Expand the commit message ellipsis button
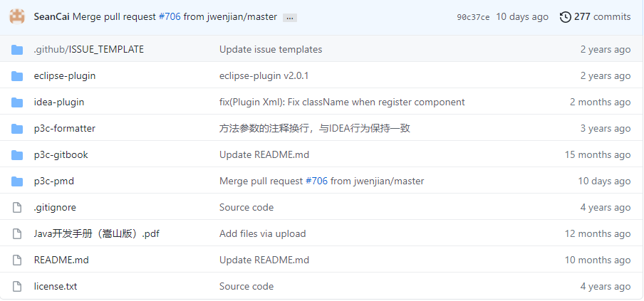Image resolution: width=644 pixels, height=301 pixels. 289,18
